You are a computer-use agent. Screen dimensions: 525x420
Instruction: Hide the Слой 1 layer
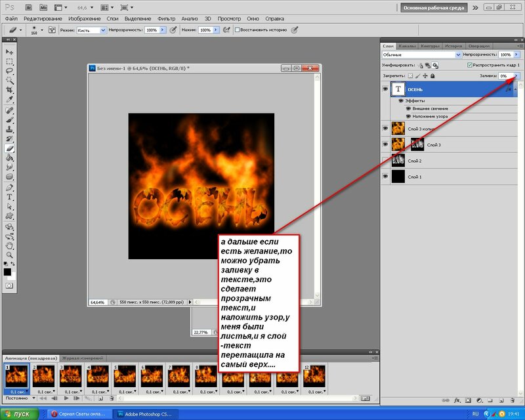pyautogui.click(x=385, y=177)
